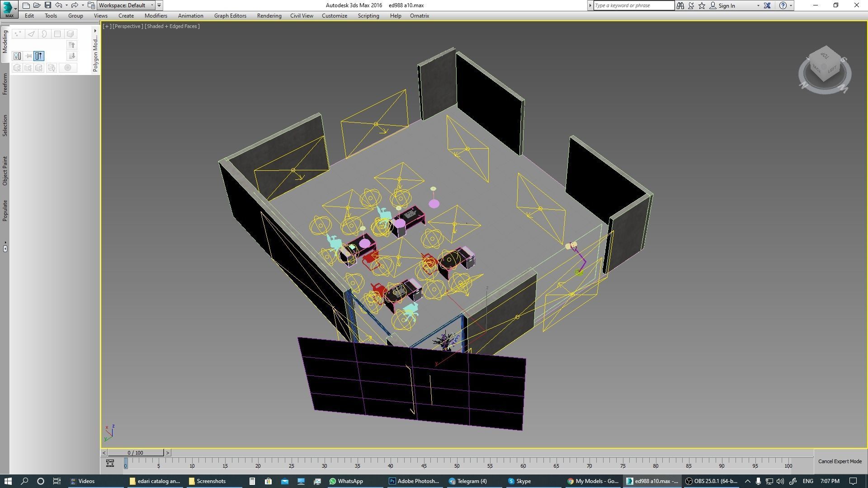Open the Graph Editors menu
The image size is (868, 488).
[x=230, y=16]
